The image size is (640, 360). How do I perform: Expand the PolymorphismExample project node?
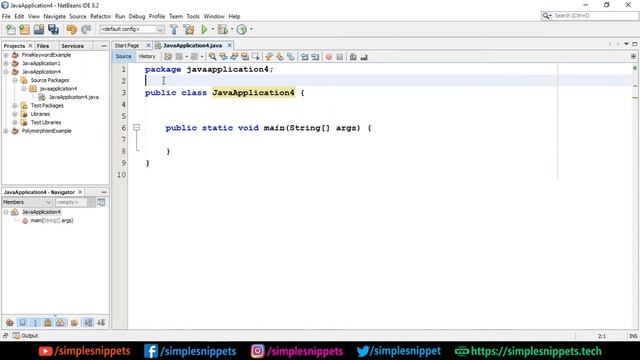6,131
